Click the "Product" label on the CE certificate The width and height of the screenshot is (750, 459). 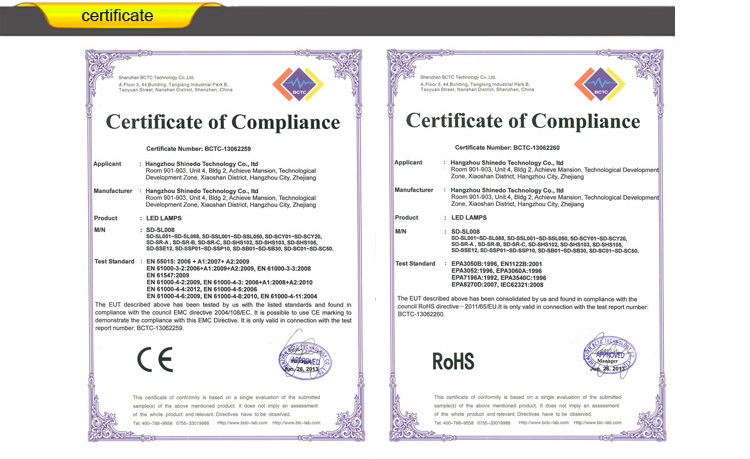106,218
